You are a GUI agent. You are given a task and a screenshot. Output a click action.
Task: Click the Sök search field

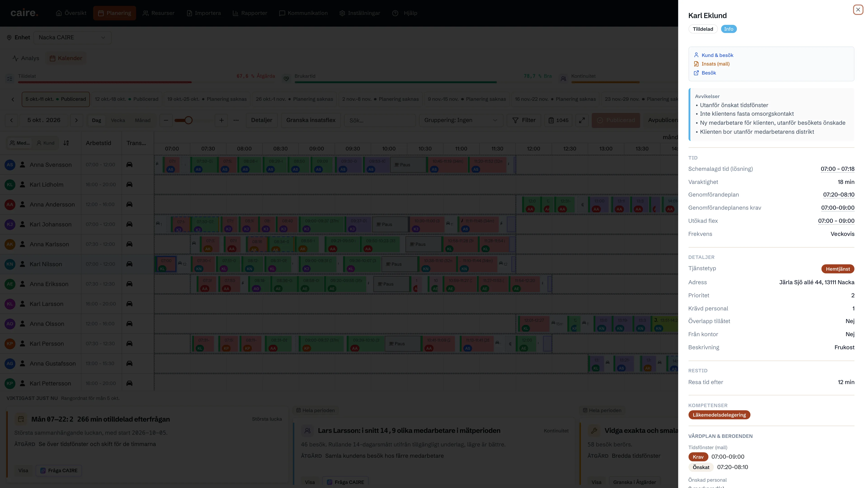[380, 121]
